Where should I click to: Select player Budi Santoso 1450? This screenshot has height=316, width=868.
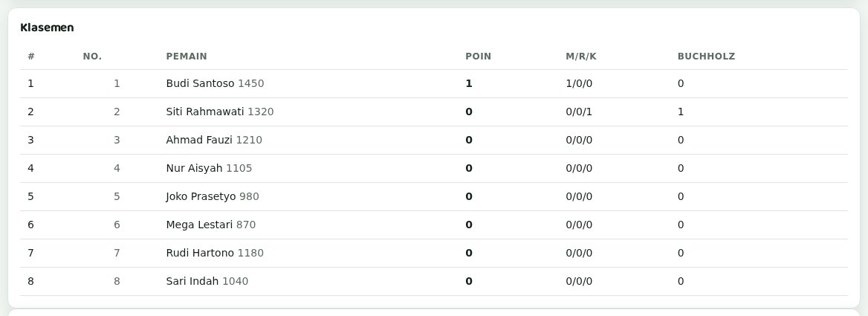[215, 83]
